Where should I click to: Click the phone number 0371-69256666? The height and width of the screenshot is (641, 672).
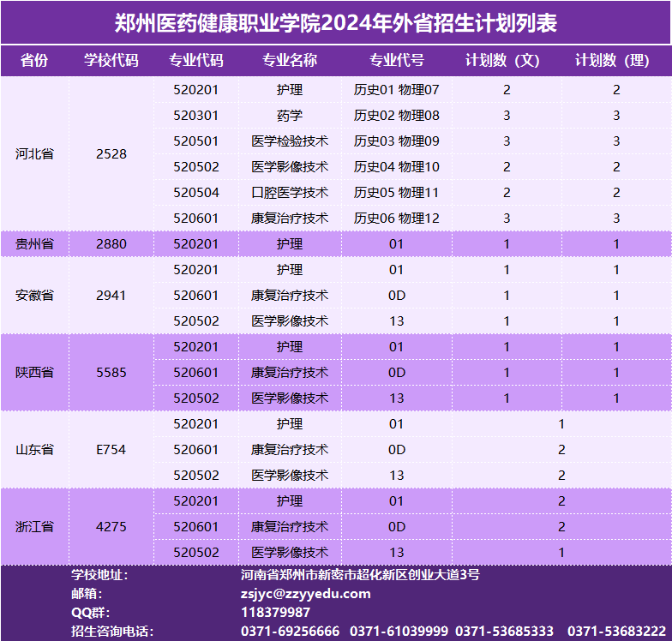[x=290, y=632]
